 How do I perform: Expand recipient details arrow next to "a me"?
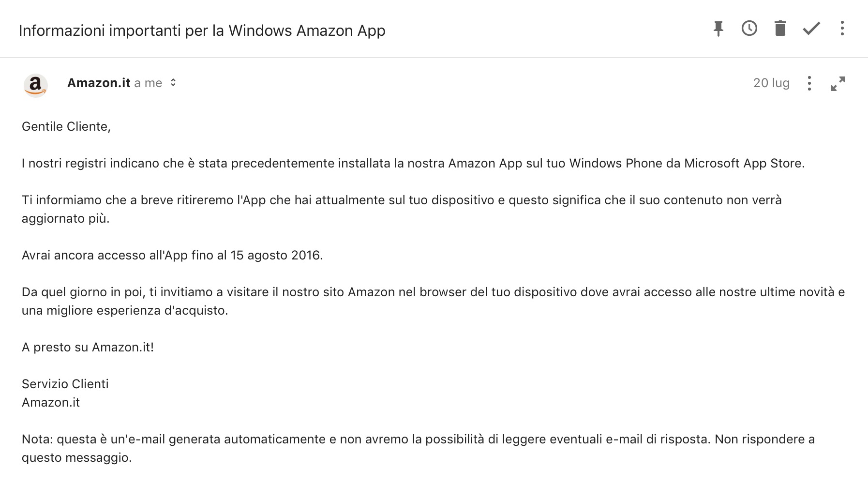(173, 83)
